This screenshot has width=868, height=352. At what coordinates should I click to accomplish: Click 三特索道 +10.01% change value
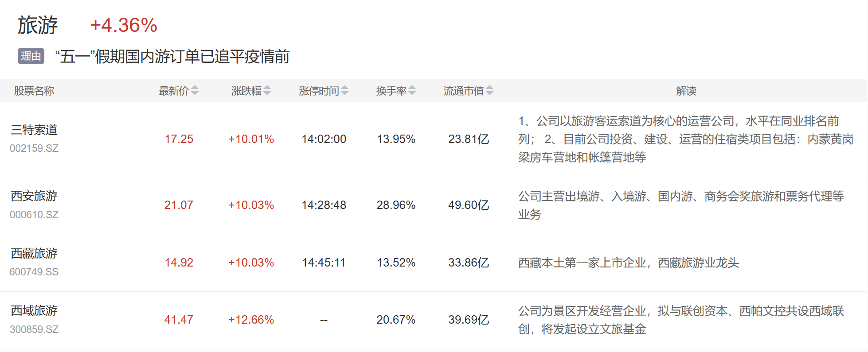pos(251,139)
